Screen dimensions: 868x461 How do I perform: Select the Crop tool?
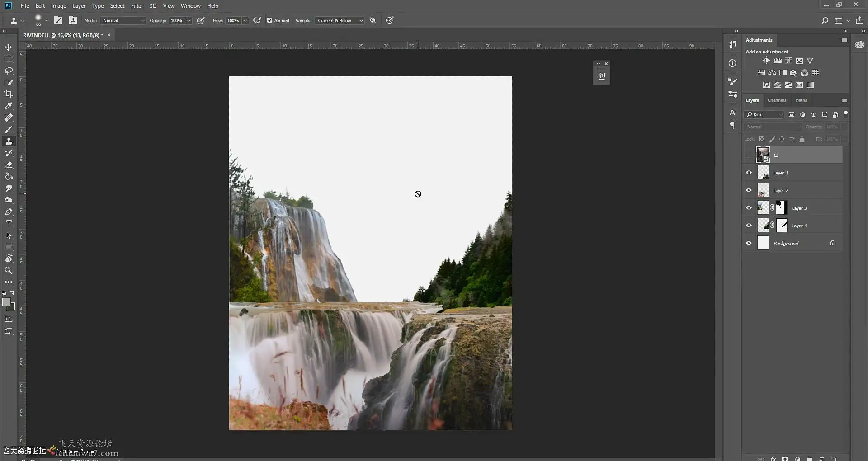click(x=9, y=94)
